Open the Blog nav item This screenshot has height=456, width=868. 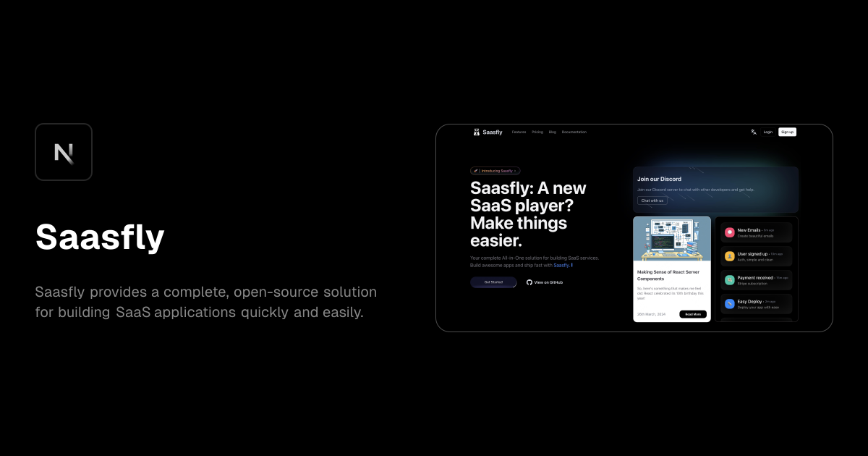point(553,132)
